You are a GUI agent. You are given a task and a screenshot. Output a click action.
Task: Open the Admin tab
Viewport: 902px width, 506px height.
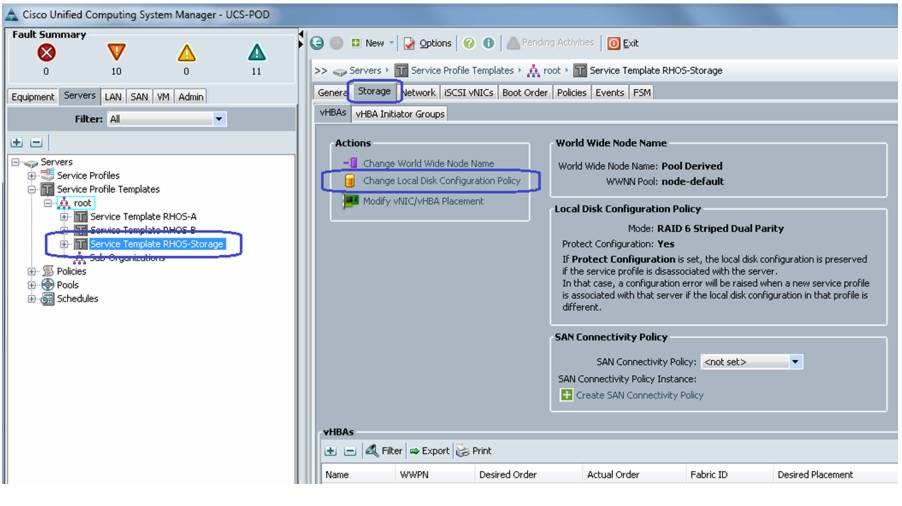191,97
